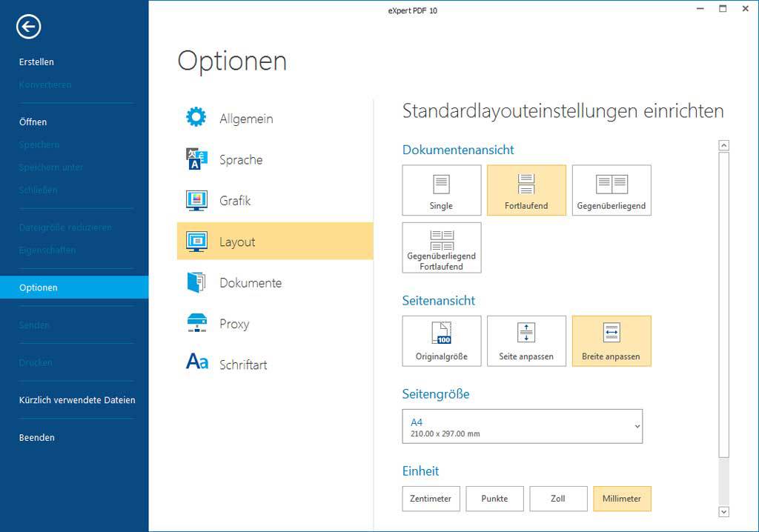Choose Zoll as the unit
This screenshot has width=759, height=532.
pyautogui.click(x=558, y=499)
